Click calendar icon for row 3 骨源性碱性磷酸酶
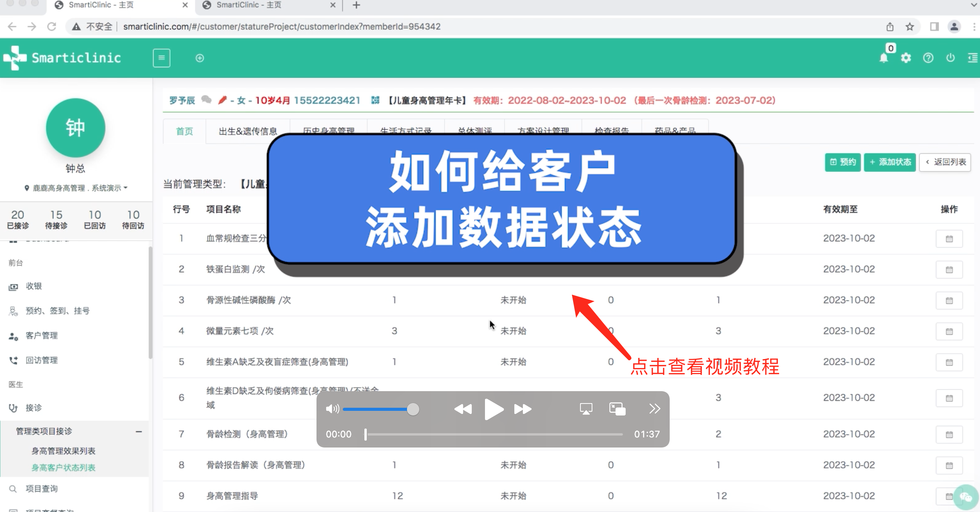980x512 pixels. (949, 300)
